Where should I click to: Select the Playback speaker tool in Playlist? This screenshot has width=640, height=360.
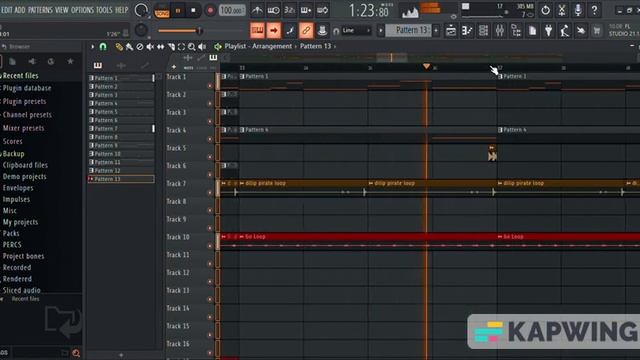tap(202, 47)
